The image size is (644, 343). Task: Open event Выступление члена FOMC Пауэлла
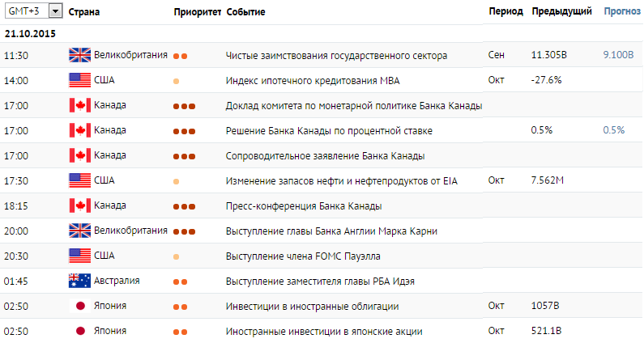tap(303, 256)
